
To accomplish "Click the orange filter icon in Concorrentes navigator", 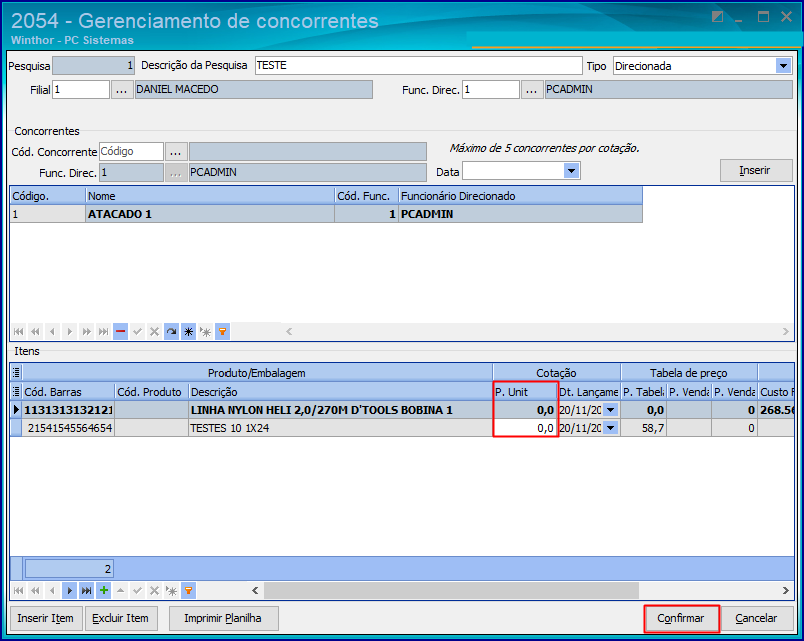I will [x=222, y=332].
